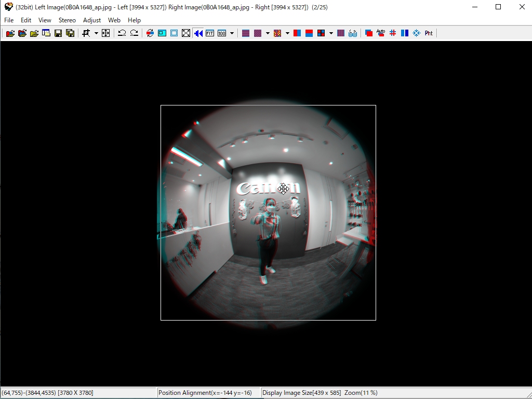The height and width of the screenshot is (399, 532).
Task: Open the File menu
Action: point(9,20)
